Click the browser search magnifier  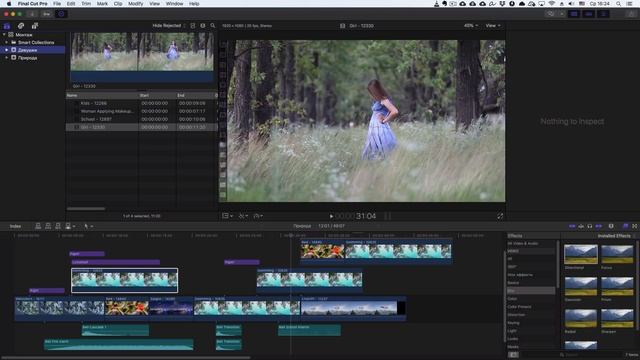coord(213,26)
